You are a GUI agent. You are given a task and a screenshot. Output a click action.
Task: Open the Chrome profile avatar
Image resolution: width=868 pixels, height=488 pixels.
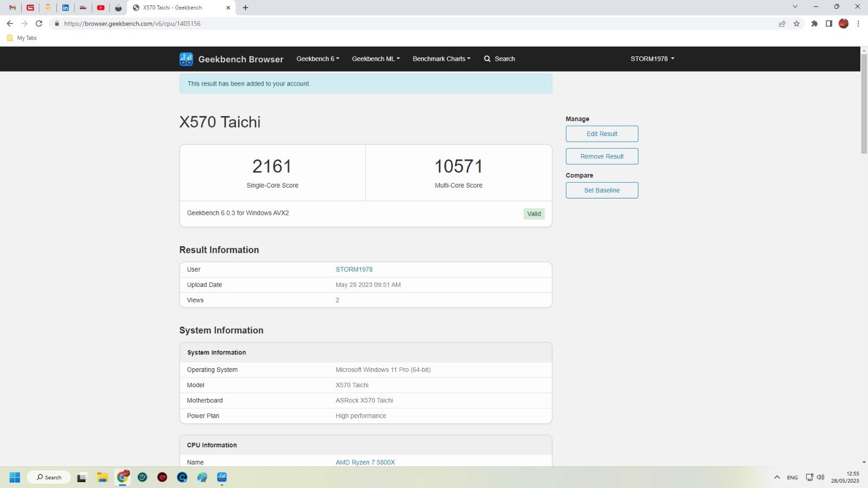(844, 23)
